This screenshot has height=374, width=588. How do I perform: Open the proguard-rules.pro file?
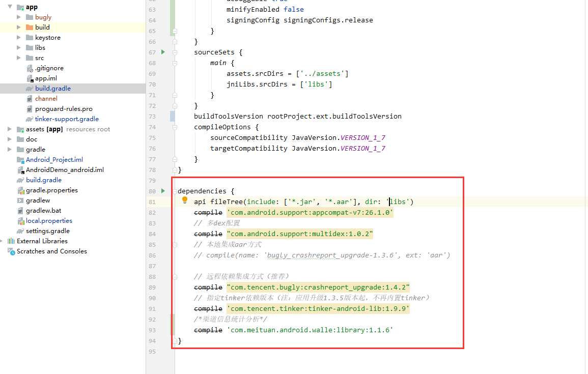pyautogui.click(x=63, y=109)
